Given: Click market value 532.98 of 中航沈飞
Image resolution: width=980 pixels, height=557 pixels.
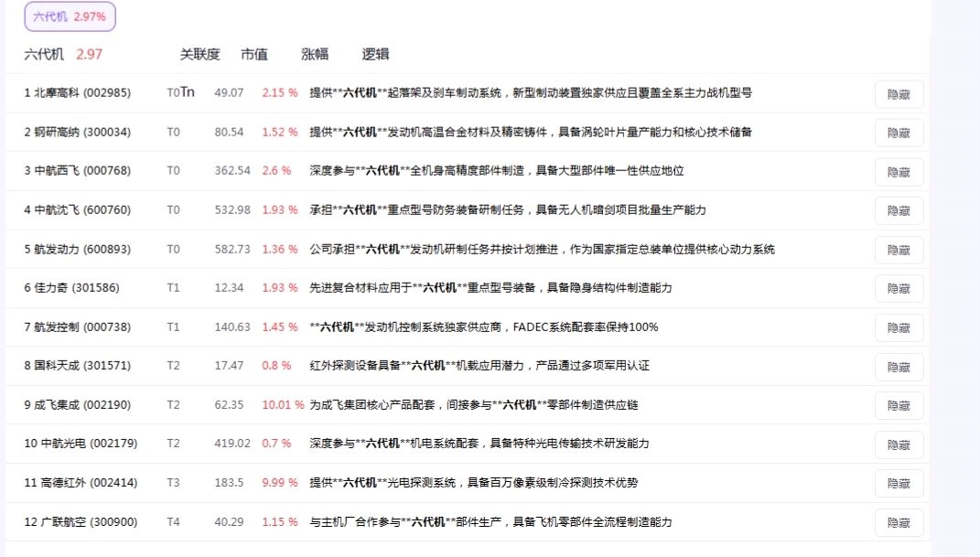Looking at the screenshot, I should coord(232,209).
